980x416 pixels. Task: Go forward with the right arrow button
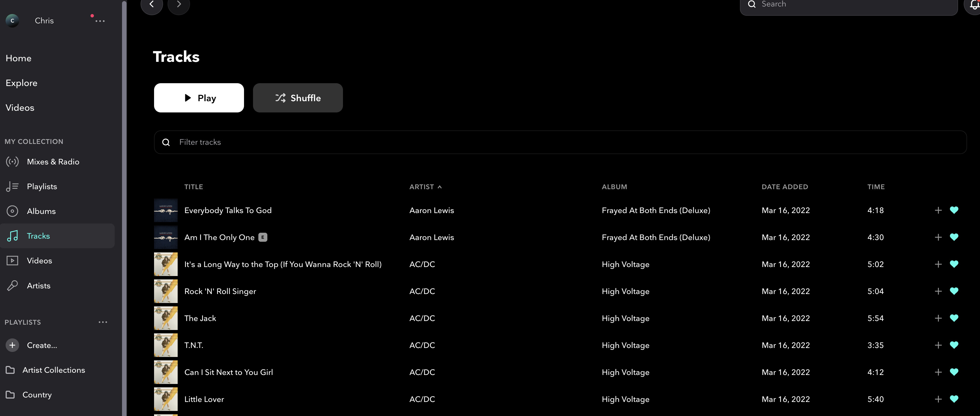179,4
